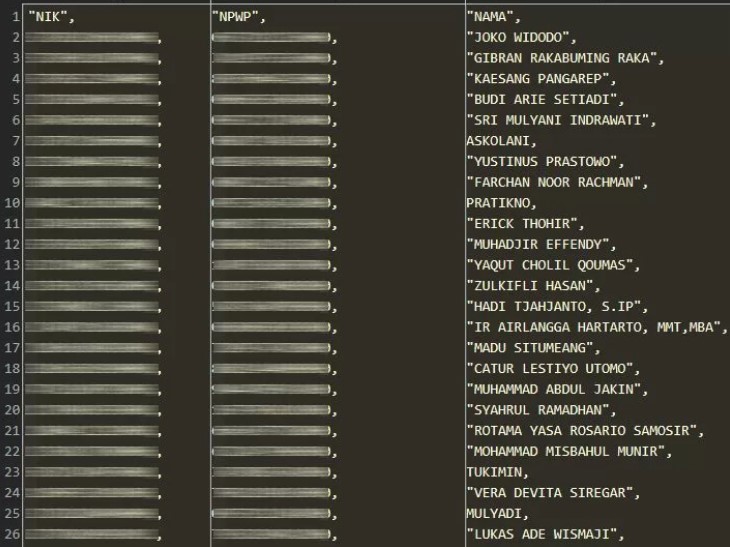
Task: Click the "NIK" header text
Action: (x=50, y=17)
